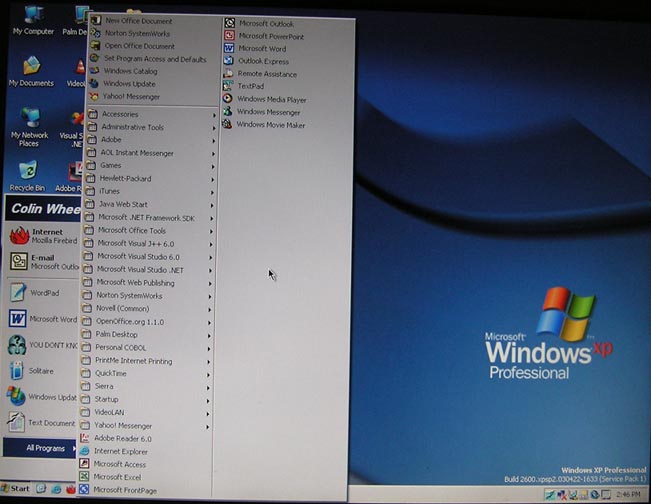Open Microsoft Web Publishing submenu

[x=147, y=283]
